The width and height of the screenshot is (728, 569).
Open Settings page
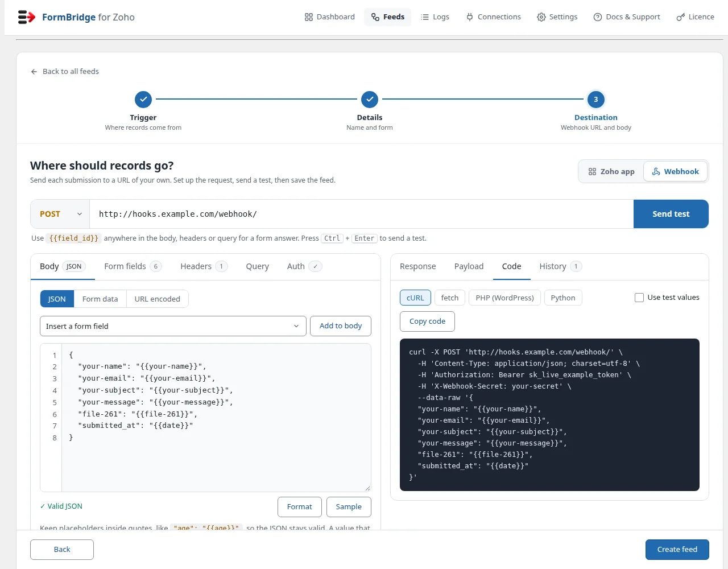pyautogui.click(x=557, y=17)
